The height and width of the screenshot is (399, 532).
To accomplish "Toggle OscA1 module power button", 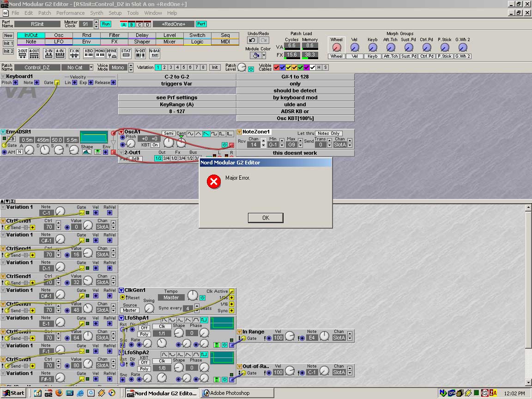I will (x=224, y=145).
